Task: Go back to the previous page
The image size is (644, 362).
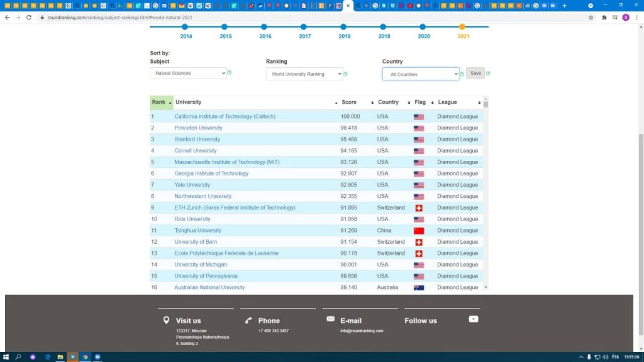Action: 8,18
